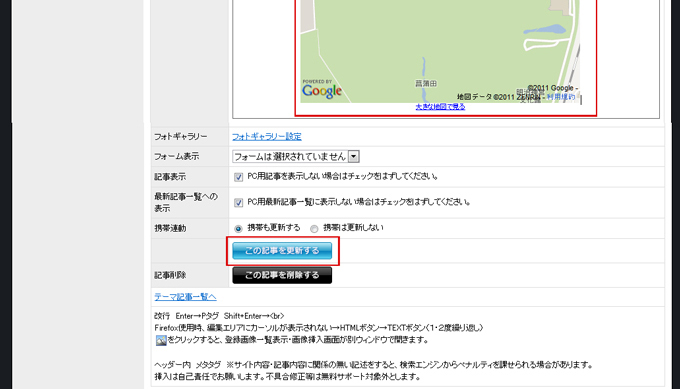This screenshot has height=389, width=680.
Task: Click the blue pond on the map
Action: click(545, 29)
